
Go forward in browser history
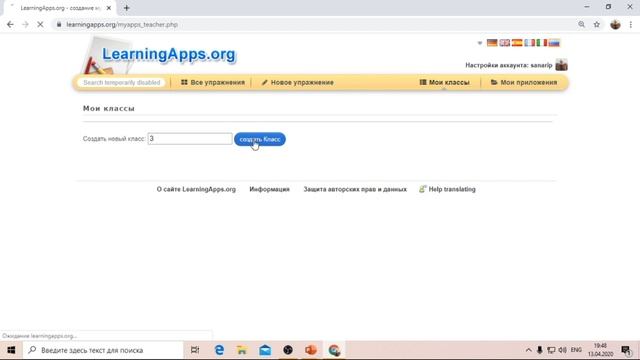(x=25, y=24)
